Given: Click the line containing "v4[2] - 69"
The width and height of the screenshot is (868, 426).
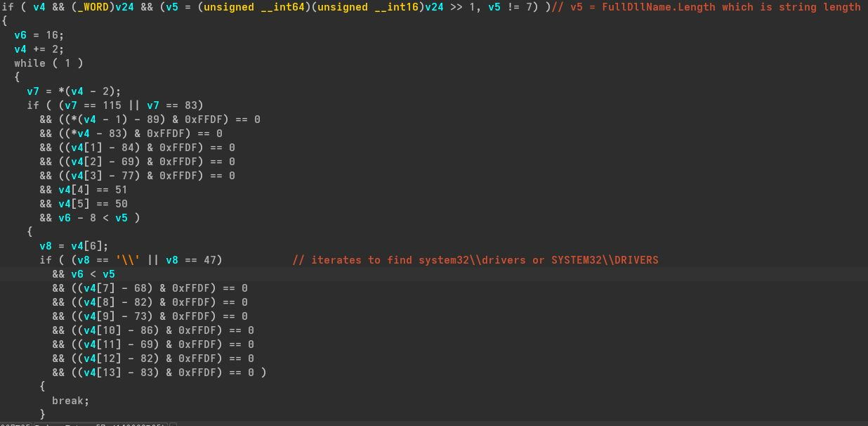Looking at the screenshot, I should (x=137, y=162).
